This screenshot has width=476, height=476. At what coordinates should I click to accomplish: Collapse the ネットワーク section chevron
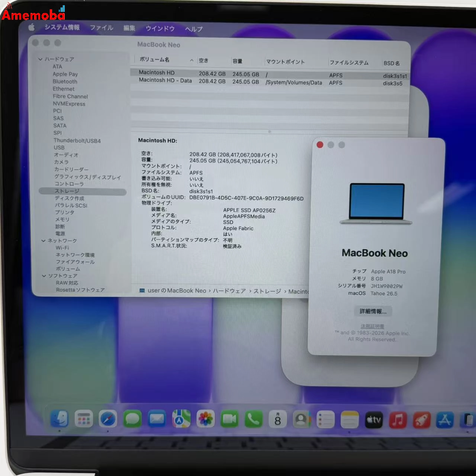click(43, 241)
